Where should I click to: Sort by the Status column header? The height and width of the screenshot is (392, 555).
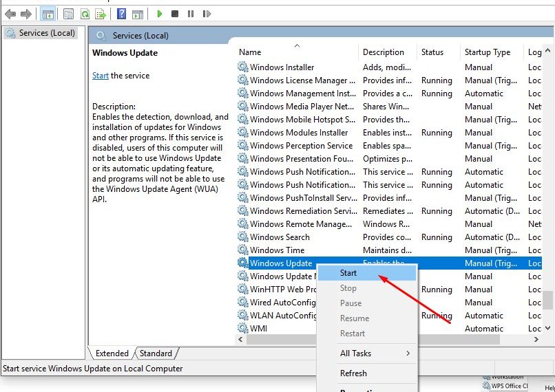tap(439, 52)
